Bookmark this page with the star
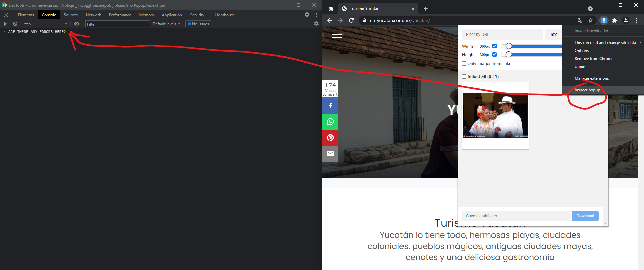This screenshot has height=270, width=644. point(591,20)
